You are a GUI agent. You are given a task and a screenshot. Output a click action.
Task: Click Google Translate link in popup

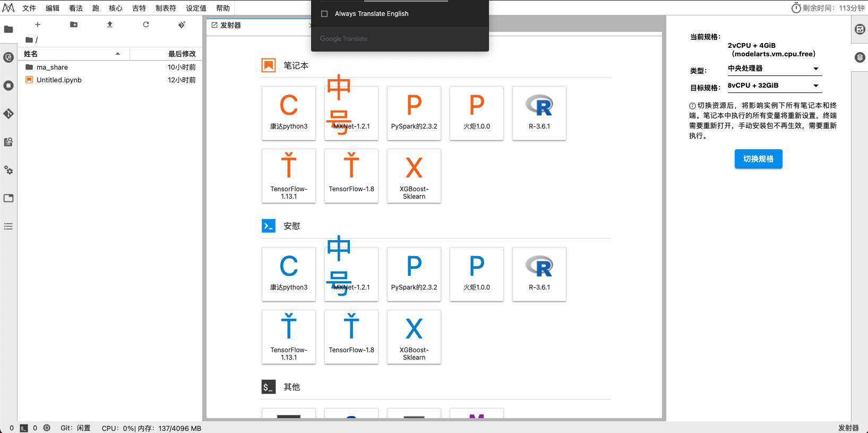coord(343,39)
